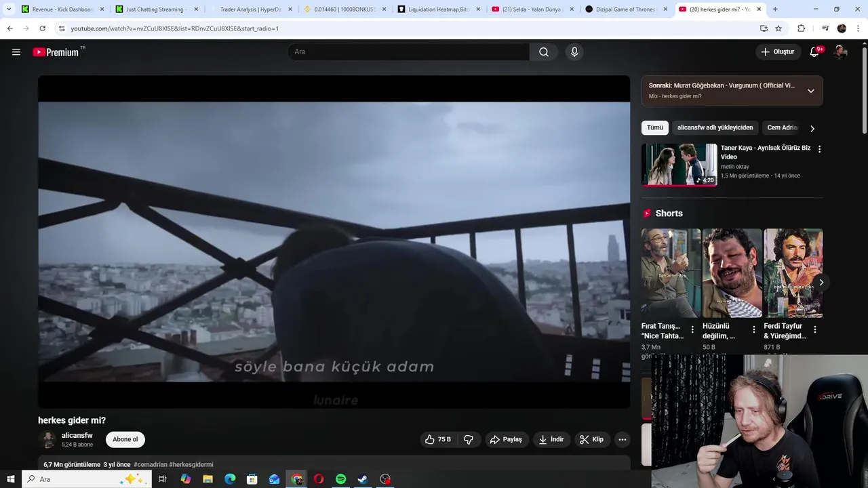Open the tab search dropdown arrow
The image size is (868, 488).
point(9,9)
